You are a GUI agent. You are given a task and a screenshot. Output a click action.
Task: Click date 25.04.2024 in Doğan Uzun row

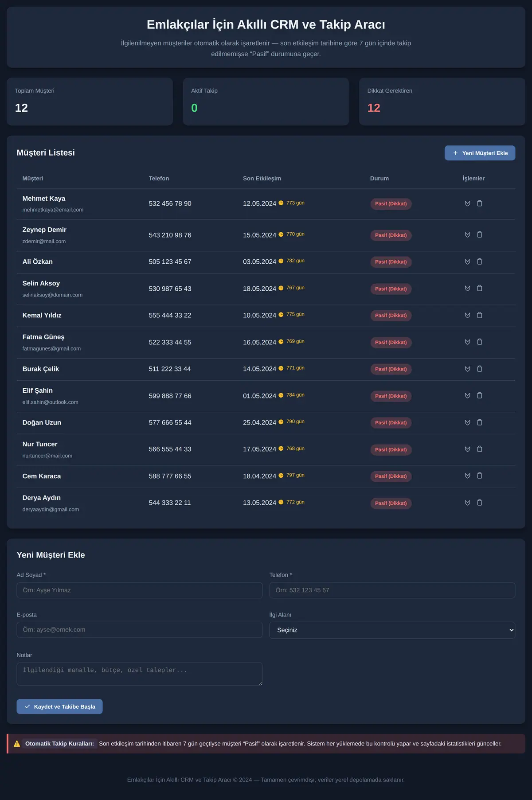coord(259,422)
